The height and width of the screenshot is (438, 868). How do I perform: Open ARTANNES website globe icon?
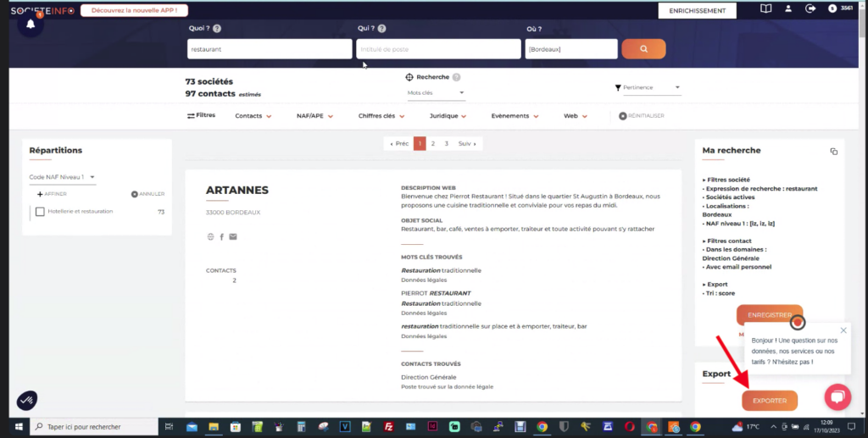(x=210, y=236)
